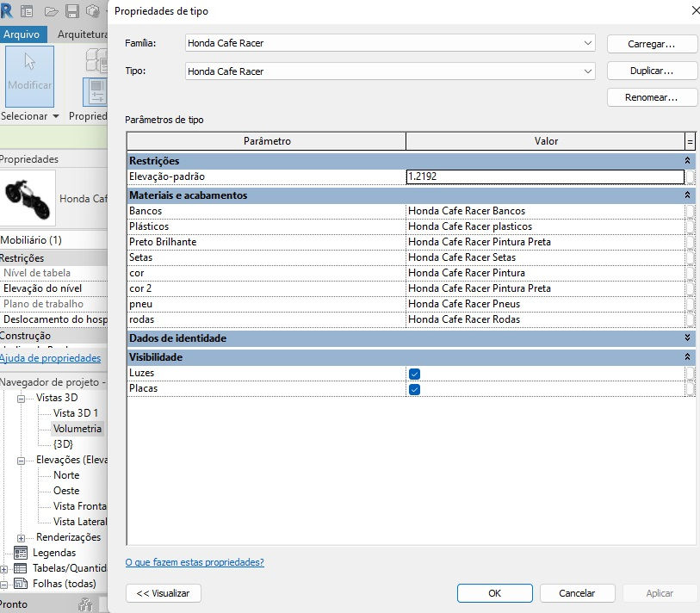Click the Bancos material value cell
This screenshot has width=700, height=613.
click(x=546, y=211)
